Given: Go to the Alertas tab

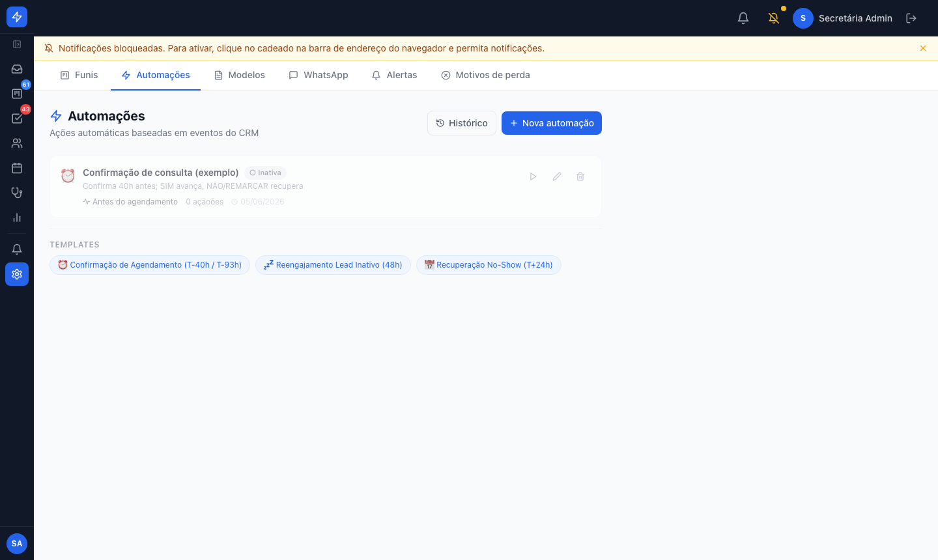Looking at the screenshot, I should [394, 75].
